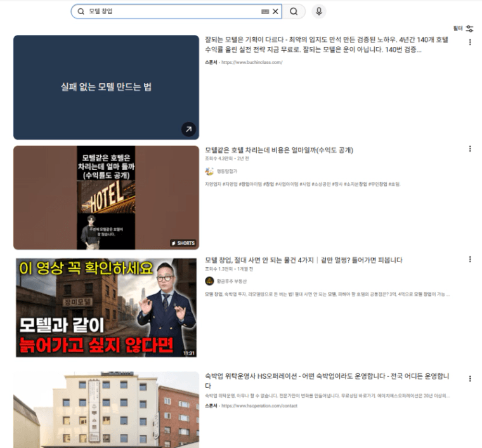The image size is (482, 448).
Task: Click the magnifier search button beside search box
Action: (294, 11)
